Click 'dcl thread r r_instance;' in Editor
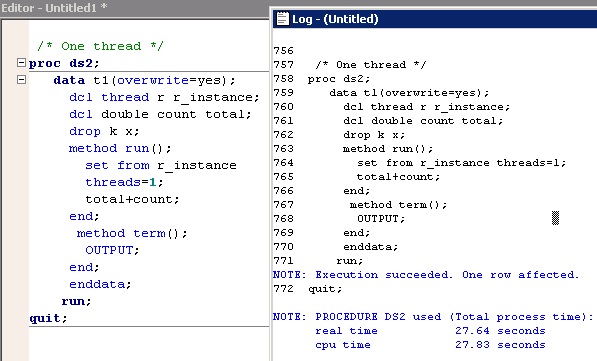The width and height of the screenshot is (597, 361). [x=164, y=97]
